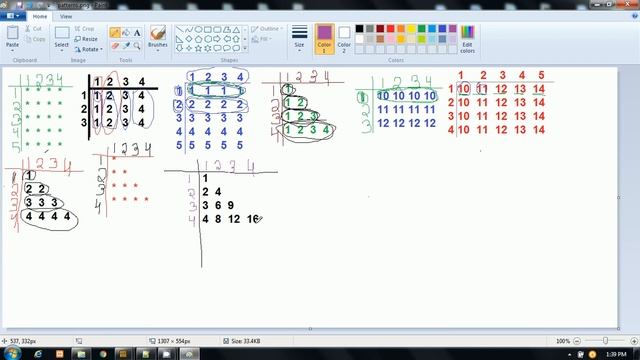Click the Save icon in quick access toolbar
The image size is (640, 360).
tap(19, 5)
